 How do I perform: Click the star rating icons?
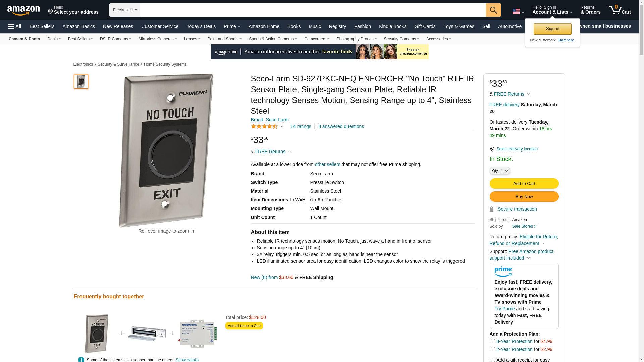click(x=264, y=126)
